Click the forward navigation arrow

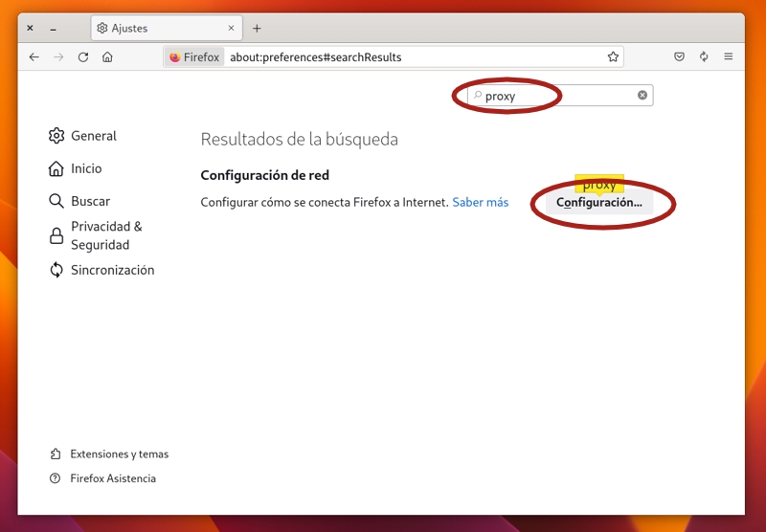coord(58,56)
